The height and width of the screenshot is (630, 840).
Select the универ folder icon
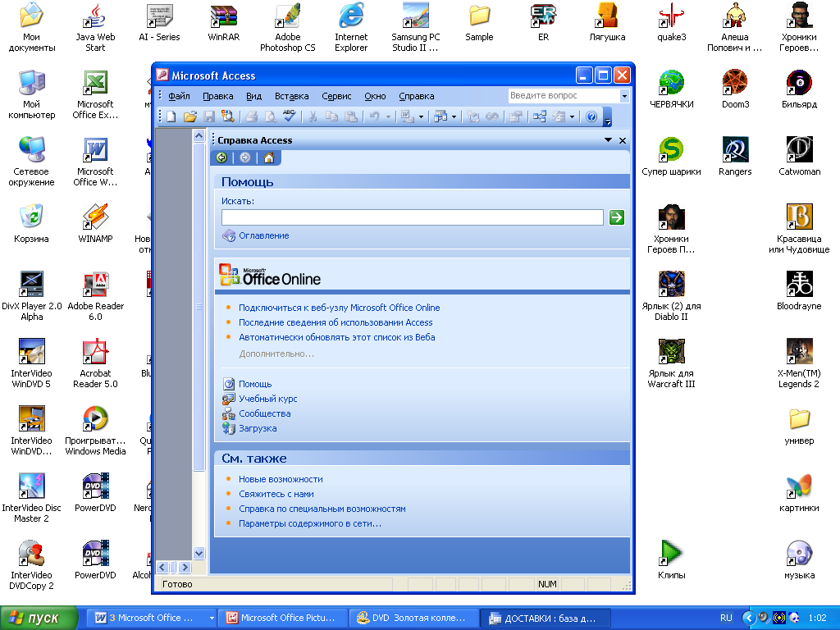799,426
